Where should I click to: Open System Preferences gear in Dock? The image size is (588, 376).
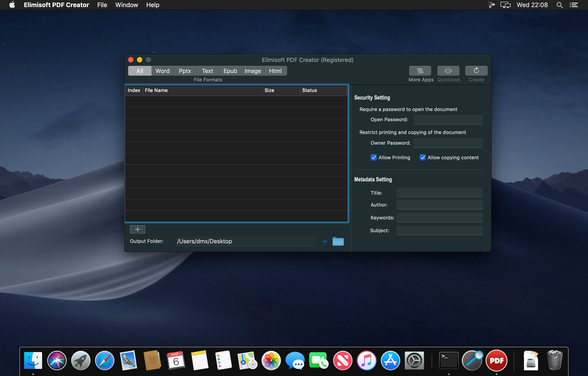pos(414,360)
